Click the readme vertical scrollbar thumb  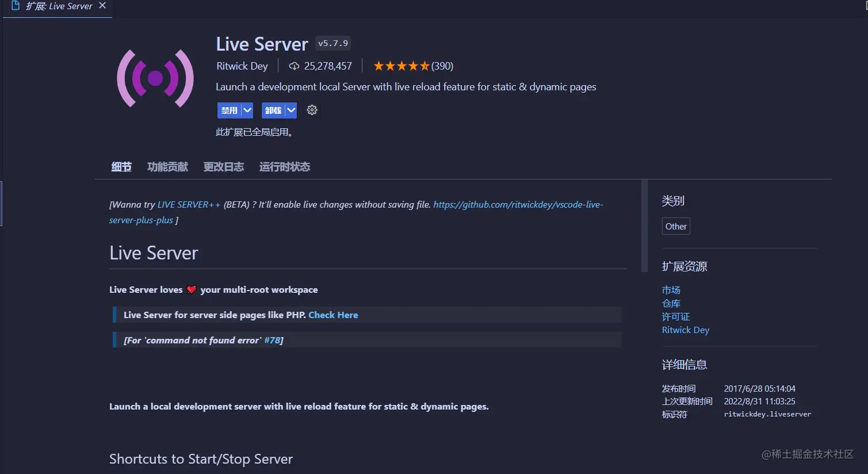tap(644, 225)
